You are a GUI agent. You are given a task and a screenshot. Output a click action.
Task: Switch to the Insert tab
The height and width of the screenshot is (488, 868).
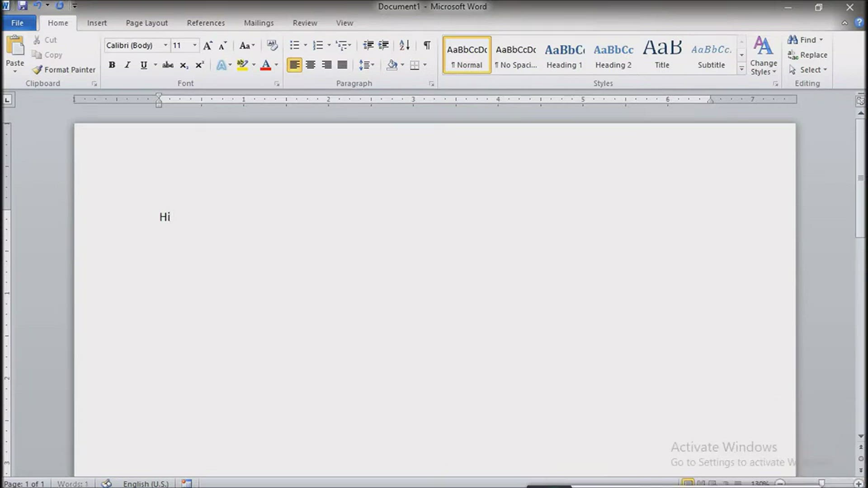pyautogui.click(x=97, y=23)
